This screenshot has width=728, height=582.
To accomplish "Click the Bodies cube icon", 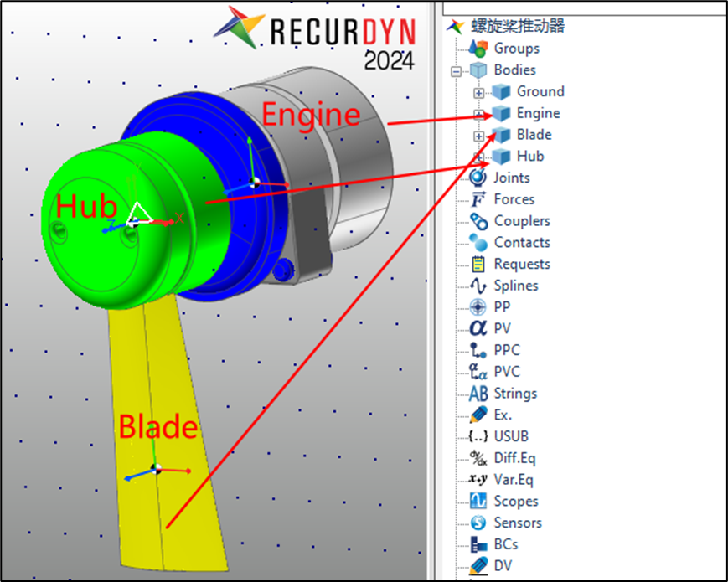I will 478,70.
